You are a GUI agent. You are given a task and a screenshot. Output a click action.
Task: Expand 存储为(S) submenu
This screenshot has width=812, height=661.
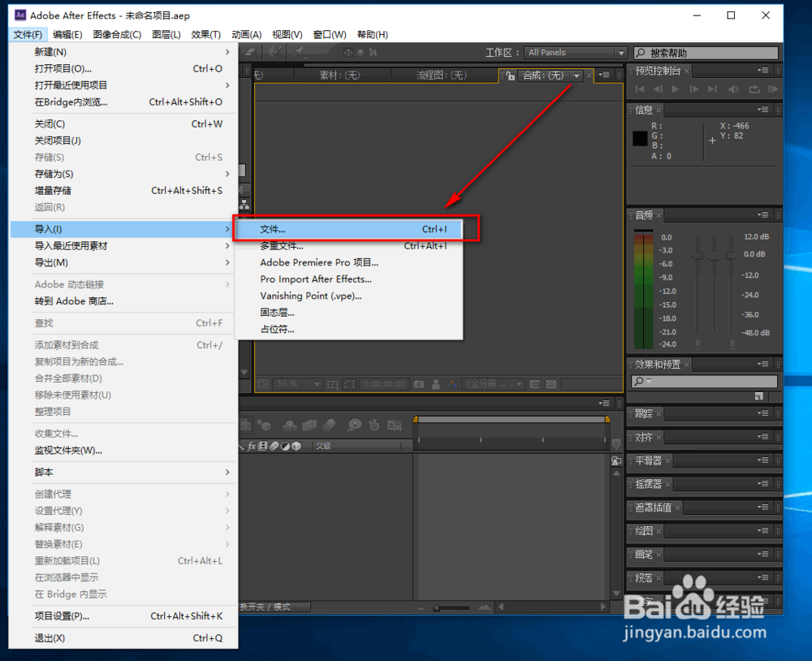click(123, 174)
